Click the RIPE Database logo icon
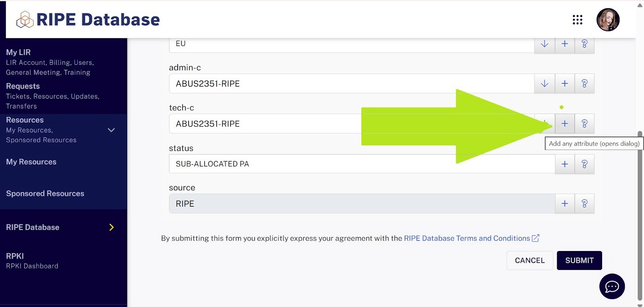 tap(25, 19)
